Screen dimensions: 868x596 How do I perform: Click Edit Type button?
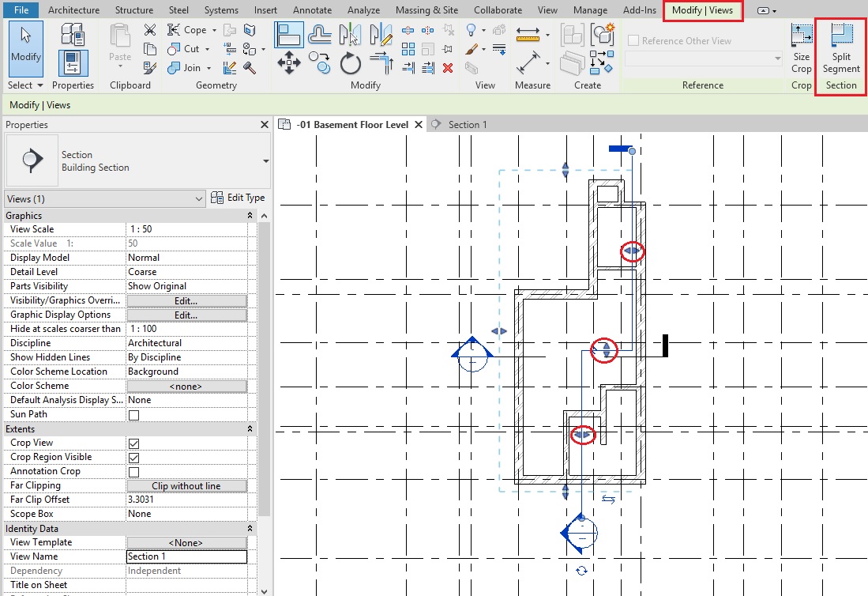pos(239,198)
